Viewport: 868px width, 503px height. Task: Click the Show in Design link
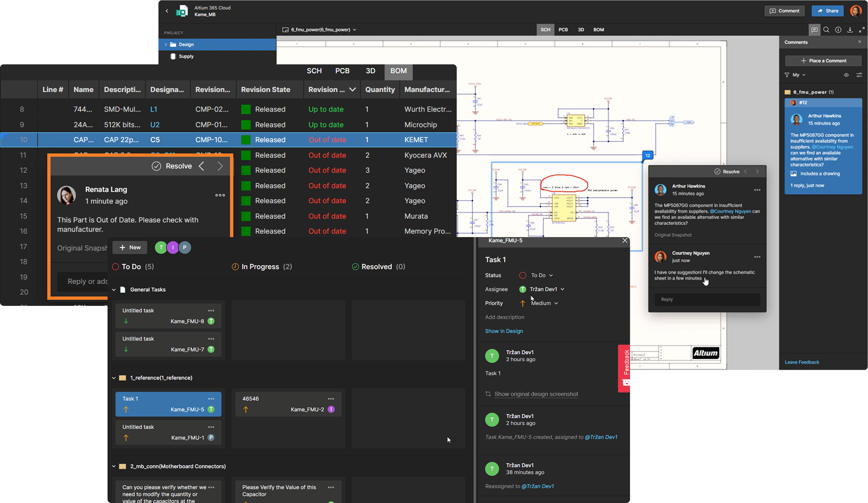click(504, 331)
